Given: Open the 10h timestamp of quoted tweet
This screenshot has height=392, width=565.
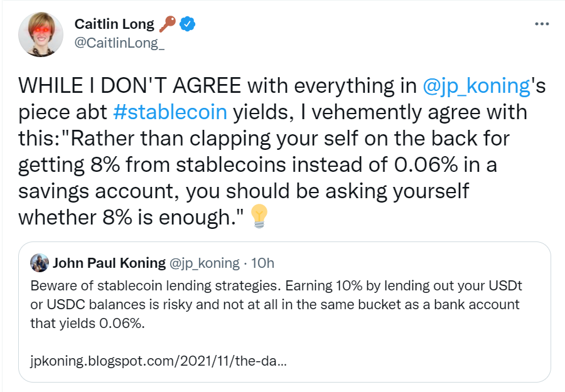Looking at the screenshot, I should tap(262, 263).
